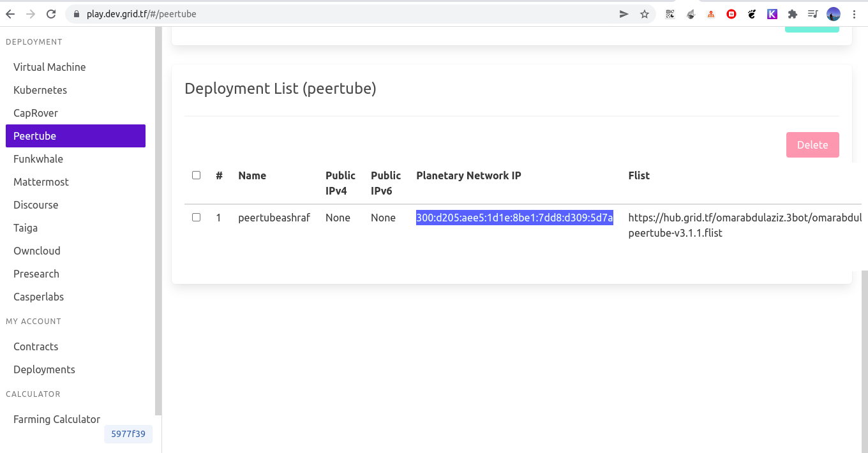The image size is (868, 453).
Task: Open the red circle adblocker extension
Action: click(731, 13)
